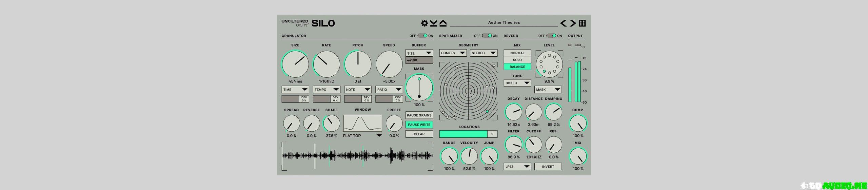Click the Rate knob

coord(327,64)
